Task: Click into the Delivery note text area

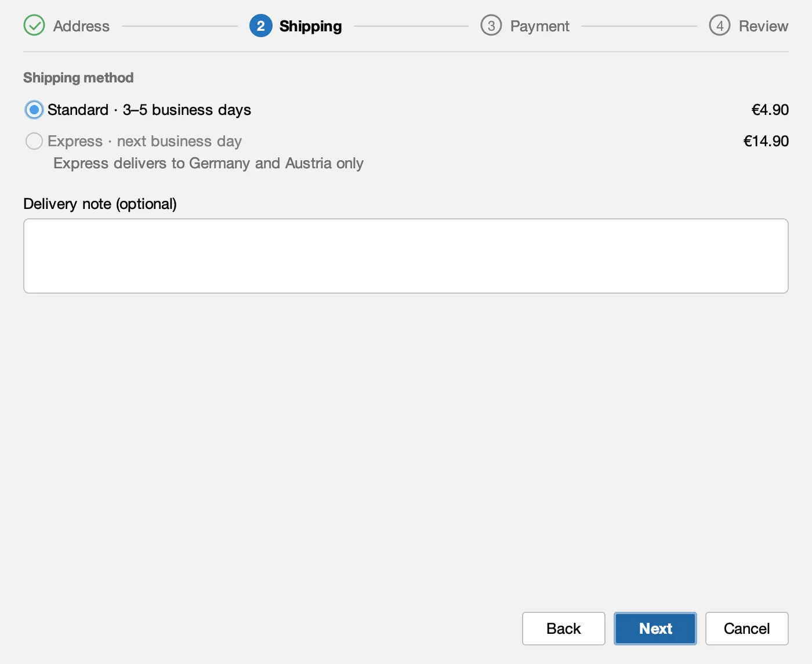Action: 405,256
